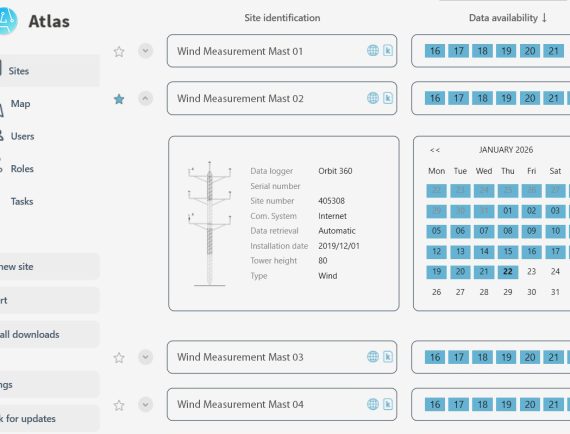
Task: Open globe icon for Wind Measurement Mast 04
Action: (x=373, y=404)
